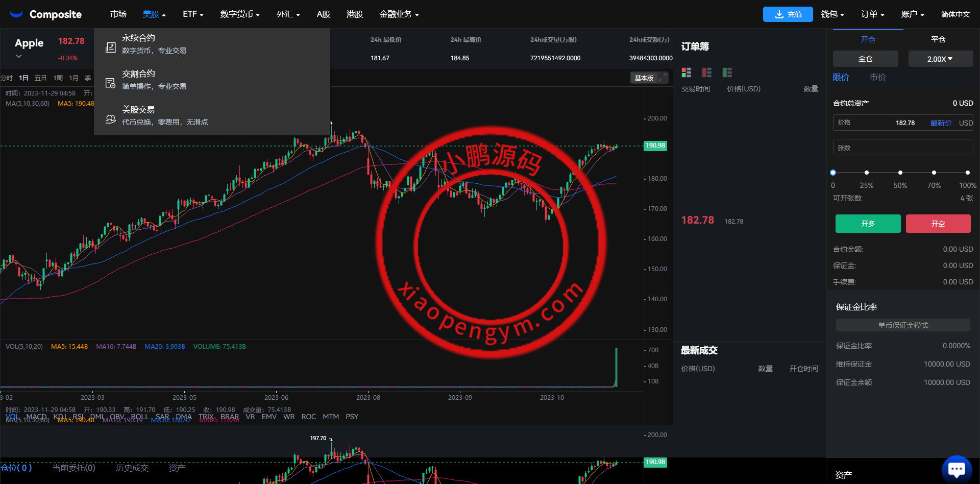Expand the Apple symbol selector chevron
The width and height of the screenshot is (980, 484).
point(19,56)
